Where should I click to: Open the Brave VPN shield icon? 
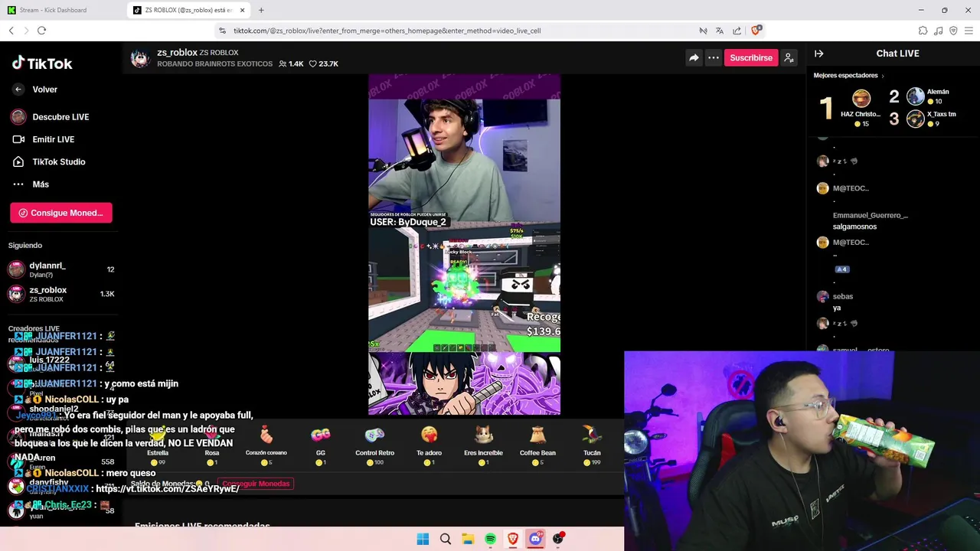(x=953, y=31)
